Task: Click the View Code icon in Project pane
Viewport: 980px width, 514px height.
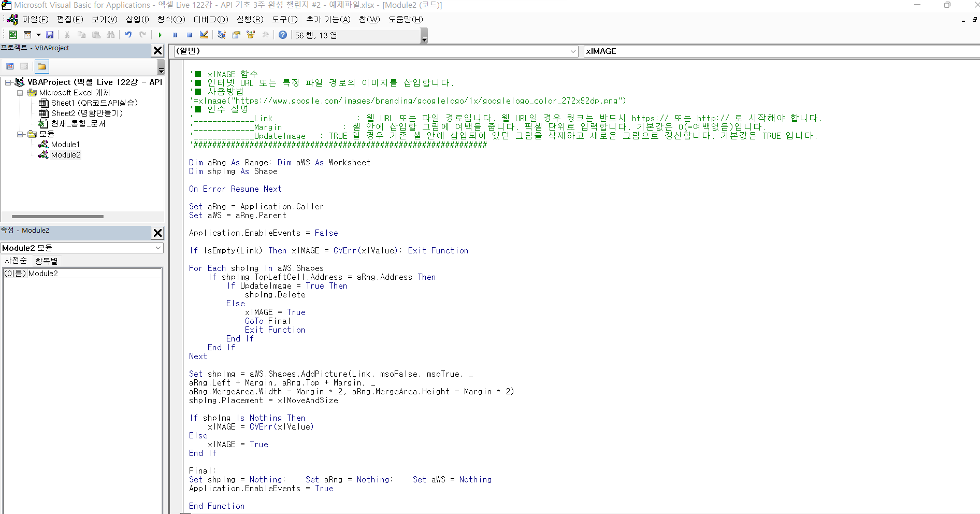Action: click(x=10, y=66)
